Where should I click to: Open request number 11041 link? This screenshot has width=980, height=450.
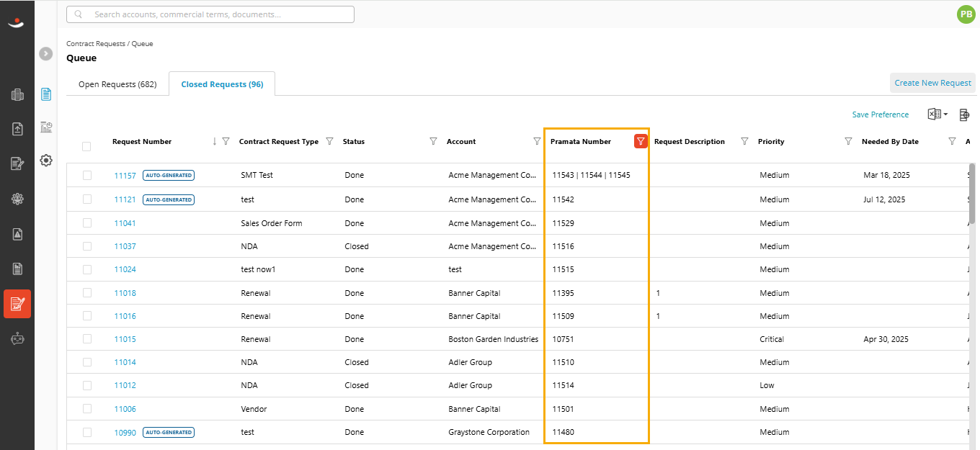(125, 223)
